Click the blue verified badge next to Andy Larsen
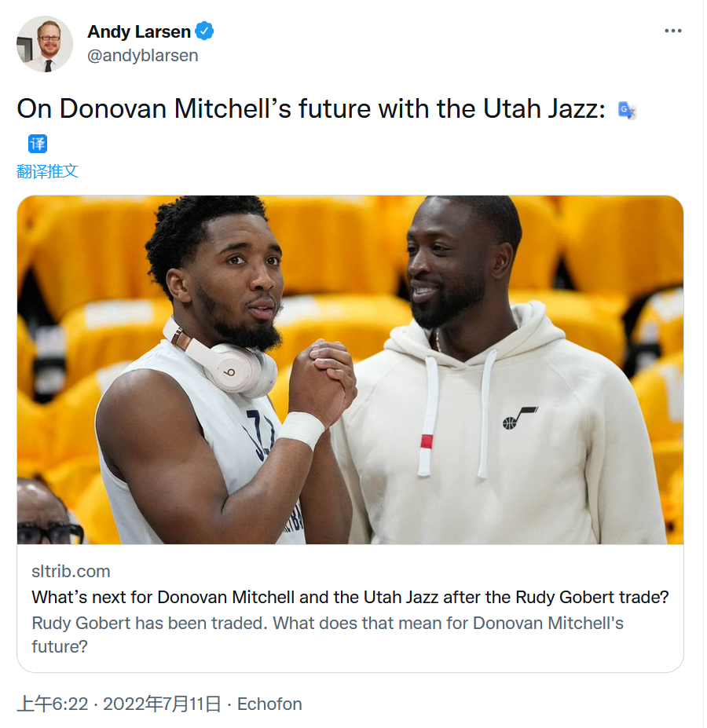Screen dimensions: 707x728 [x=204, y=31]
